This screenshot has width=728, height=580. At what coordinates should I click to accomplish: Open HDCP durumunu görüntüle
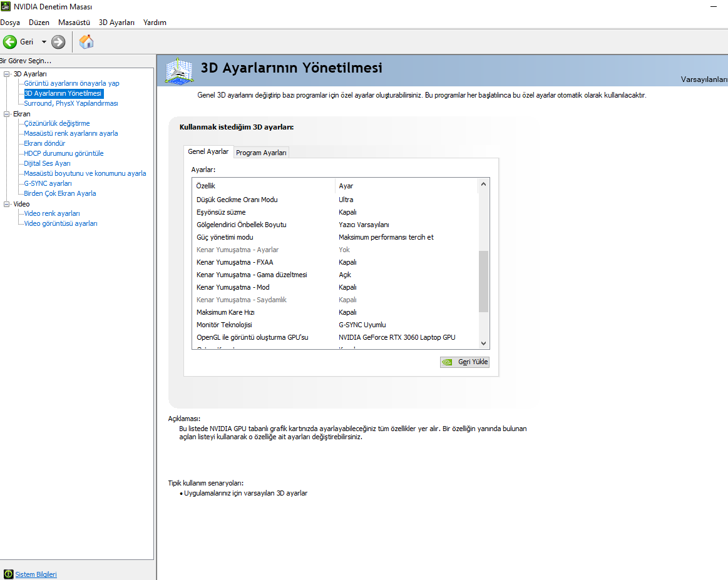(x=64, y=153)
